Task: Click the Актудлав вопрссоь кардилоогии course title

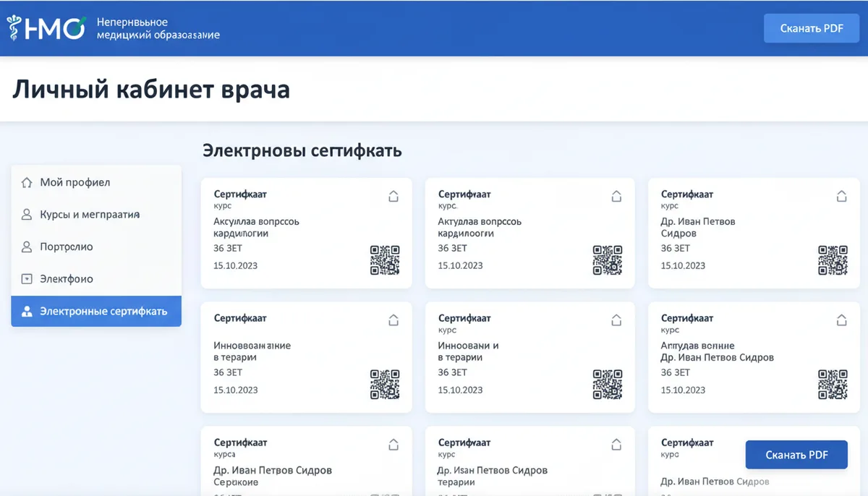Action: point(480,228)
